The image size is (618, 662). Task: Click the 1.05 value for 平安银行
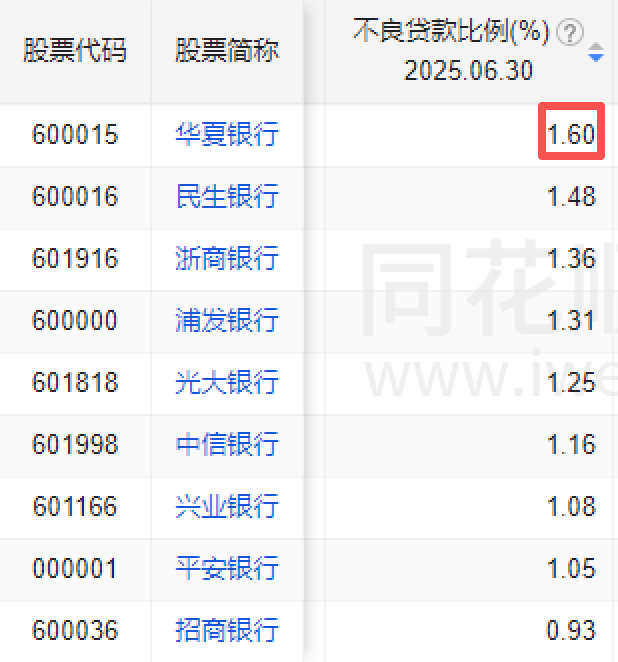tap(572, 568)
